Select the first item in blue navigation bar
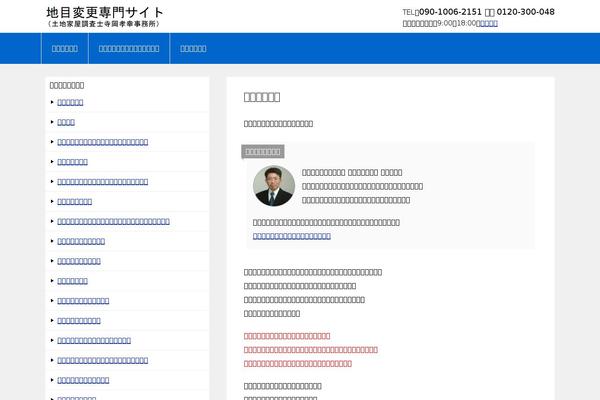This screenshot has height=400, width=600. [64, 48]
